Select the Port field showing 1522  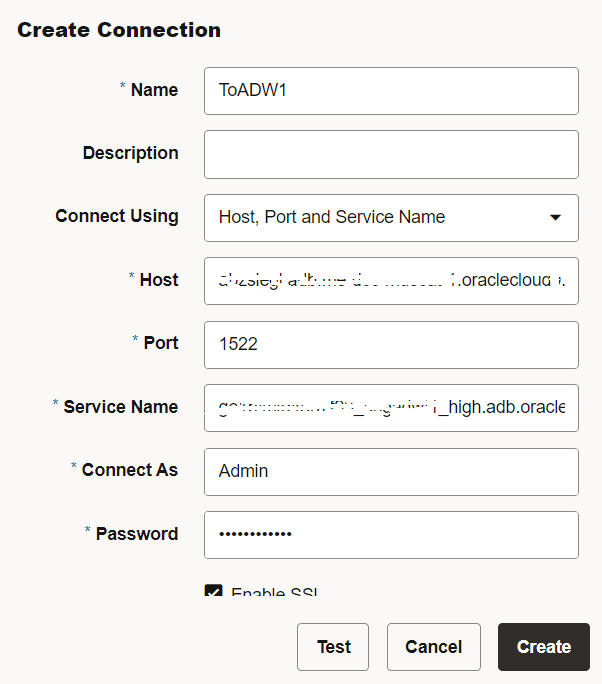coord(390,344)
